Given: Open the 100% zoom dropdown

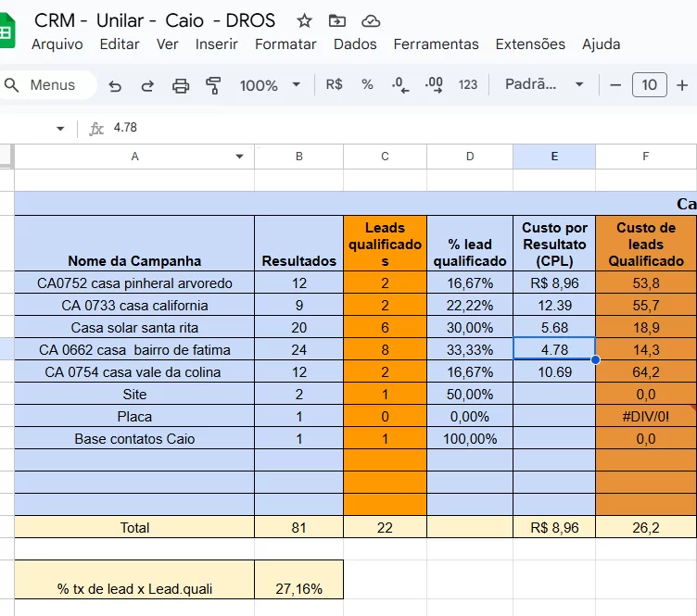Looking at the screenshot, I should pyautogui.click(x=270, y=85).
